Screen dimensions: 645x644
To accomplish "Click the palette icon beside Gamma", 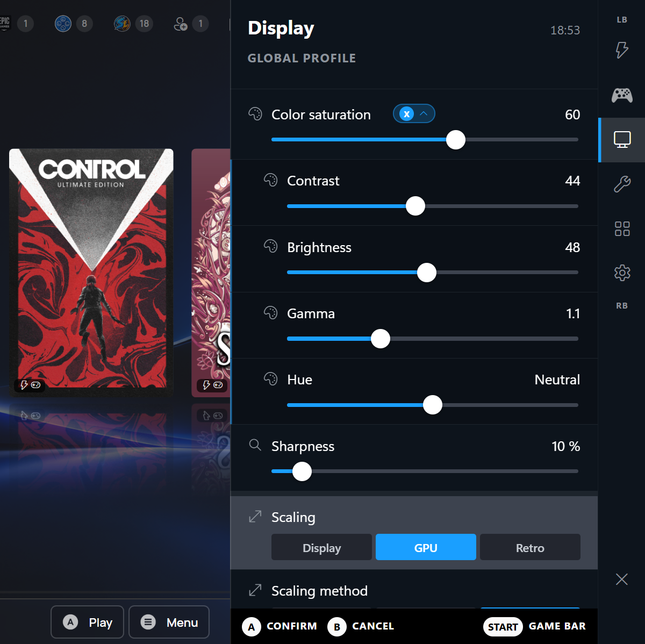I will coord(271,313).
